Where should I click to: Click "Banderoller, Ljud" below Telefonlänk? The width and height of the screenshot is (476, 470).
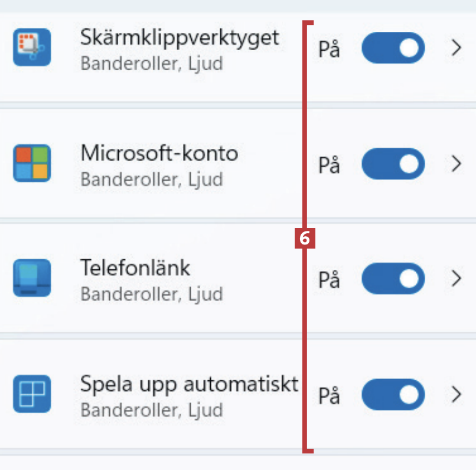click(152, 293)
